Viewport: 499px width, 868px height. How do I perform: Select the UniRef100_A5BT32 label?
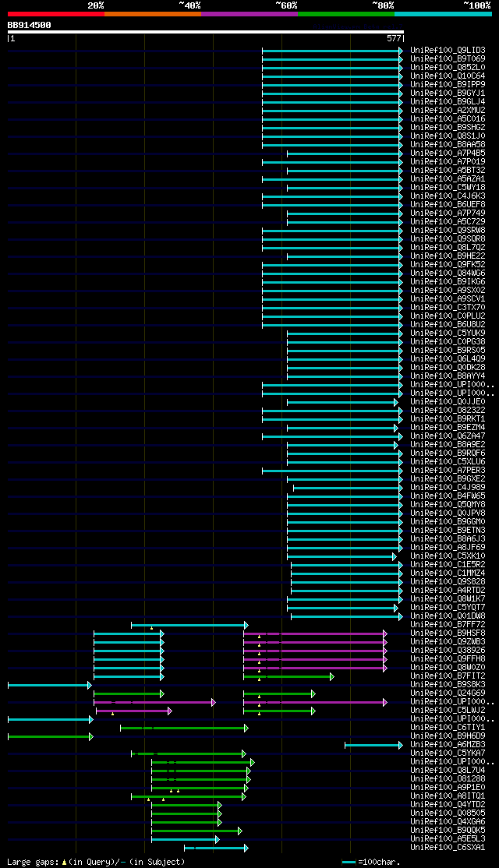[x=448, y=171]
